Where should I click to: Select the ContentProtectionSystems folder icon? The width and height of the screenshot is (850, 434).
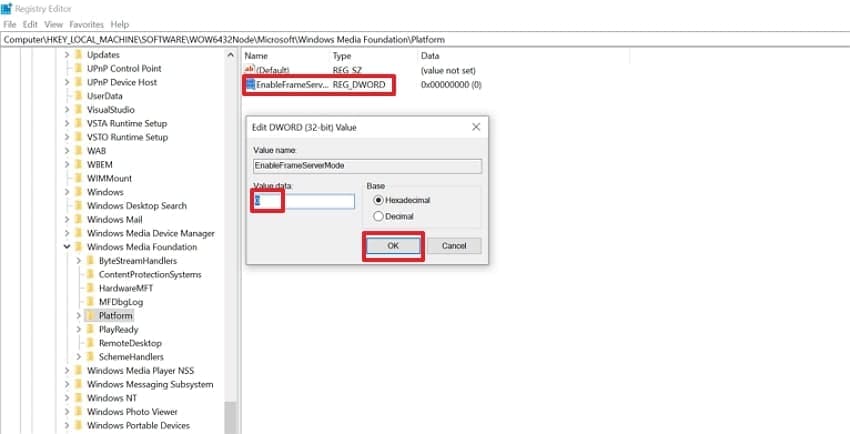90,275
